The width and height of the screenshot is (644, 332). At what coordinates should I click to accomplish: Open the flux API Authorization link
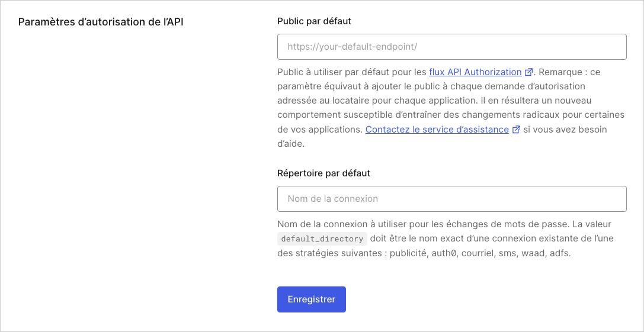click(475, 72)
